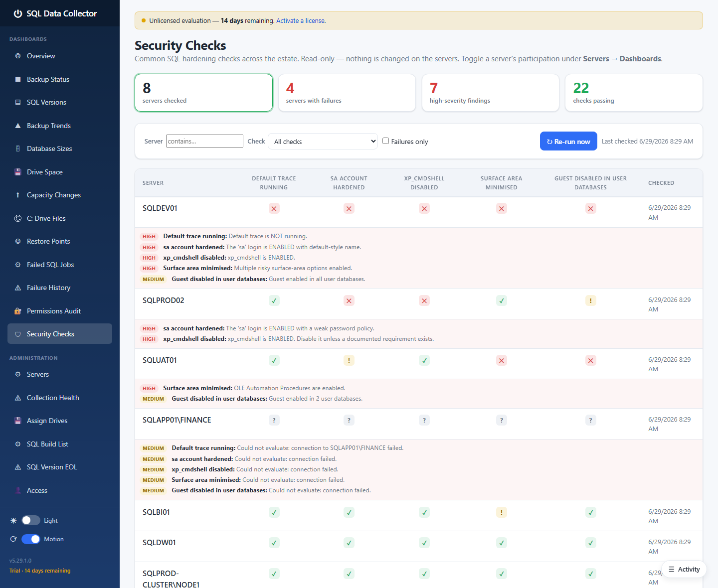This screenshot has width=718, height=588.
Task: Toggle the Light theme switch
Action: (31, 520)
